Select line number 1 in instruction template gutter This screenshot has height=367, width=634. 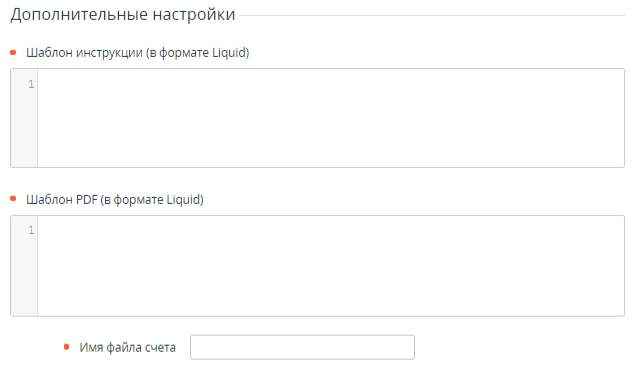[31, 84]
